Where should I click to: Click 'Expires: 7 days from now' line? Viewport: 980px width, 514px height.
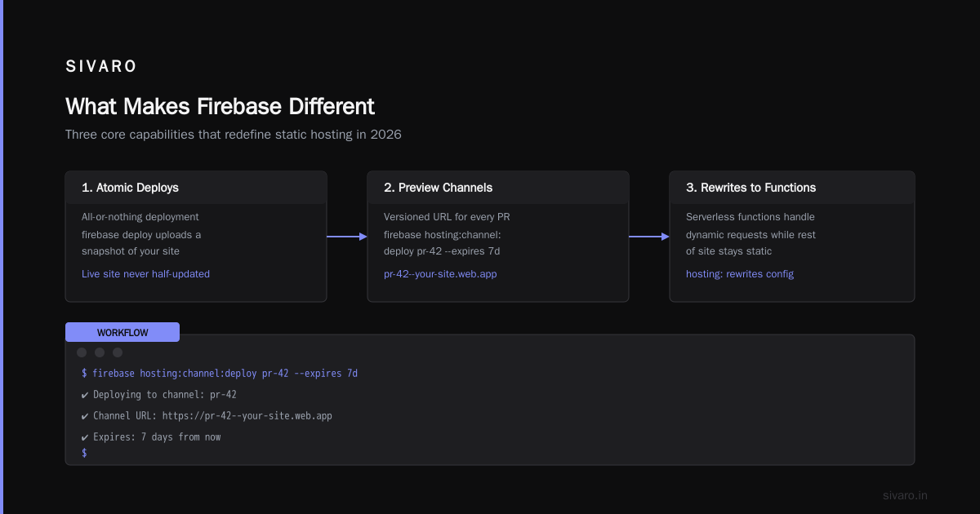pos(151,437)
